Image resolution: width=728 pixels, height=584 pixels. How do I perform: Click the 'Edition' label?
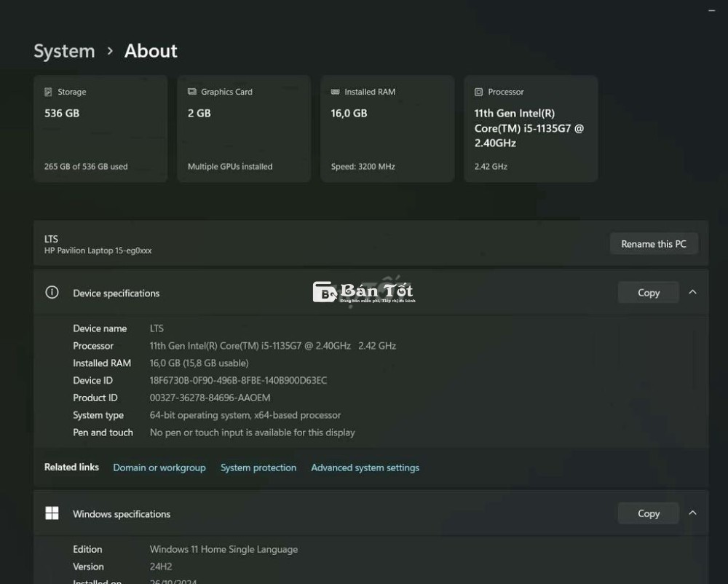coord(87,549)
